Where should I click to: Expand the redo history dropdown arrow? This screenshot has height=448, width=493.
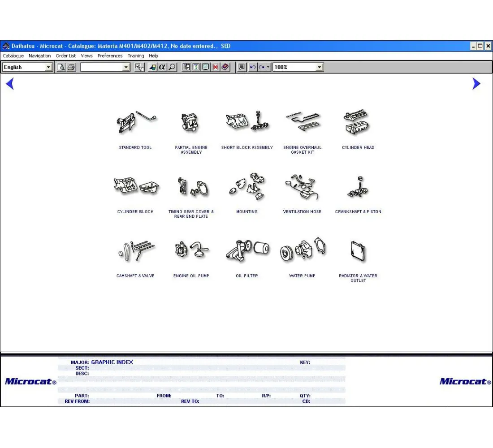click(x=268, y=67)
